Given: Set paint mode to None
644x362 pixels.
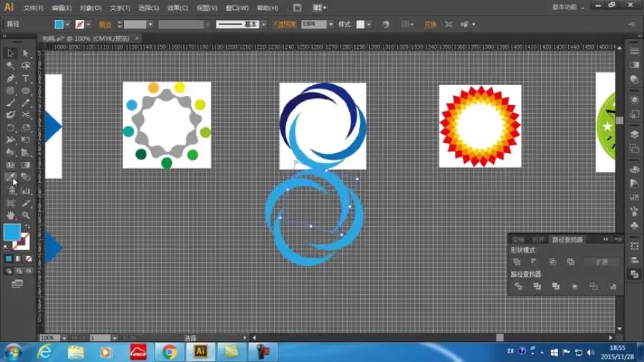Looking at the screenshot, I should (29, 259).
